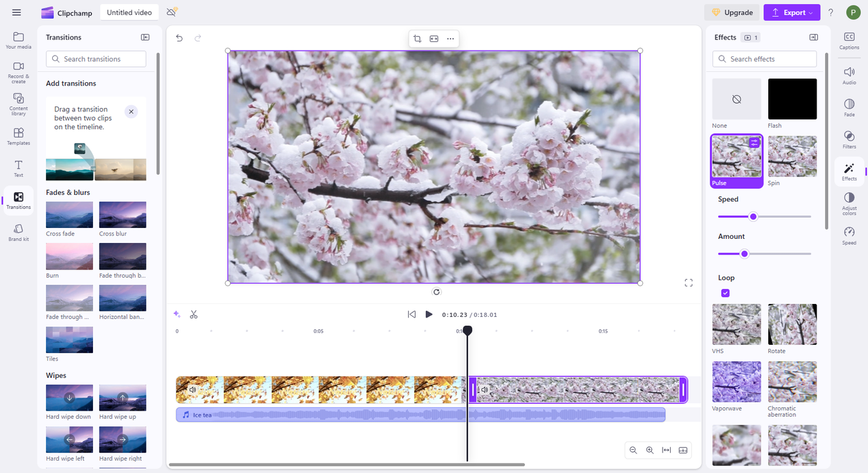This screenshot has width=868, height=473.
Task: Click the redo arrow
Action: tap(198, 38)
